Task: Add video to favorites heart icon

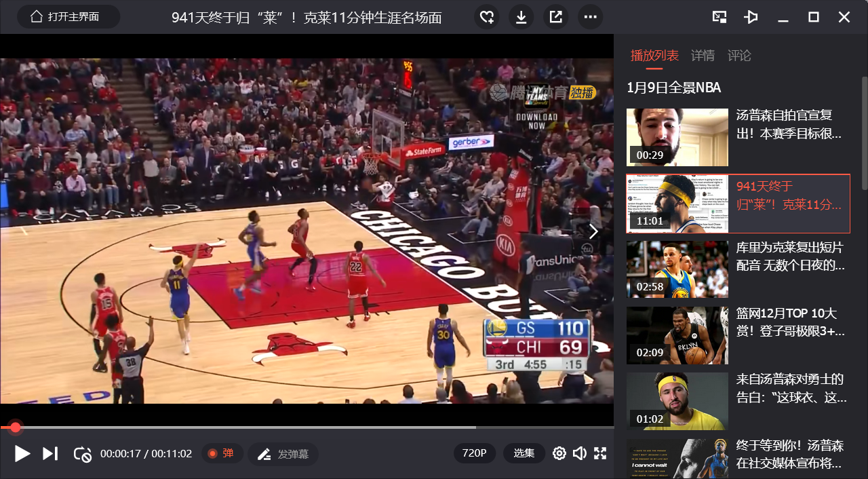Action: (486, 17)
